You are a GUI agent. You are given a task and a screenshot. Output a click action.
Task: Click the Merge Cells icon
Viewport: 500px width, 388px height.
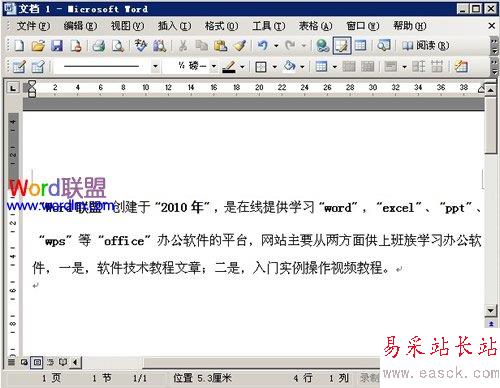pos(349,67)
